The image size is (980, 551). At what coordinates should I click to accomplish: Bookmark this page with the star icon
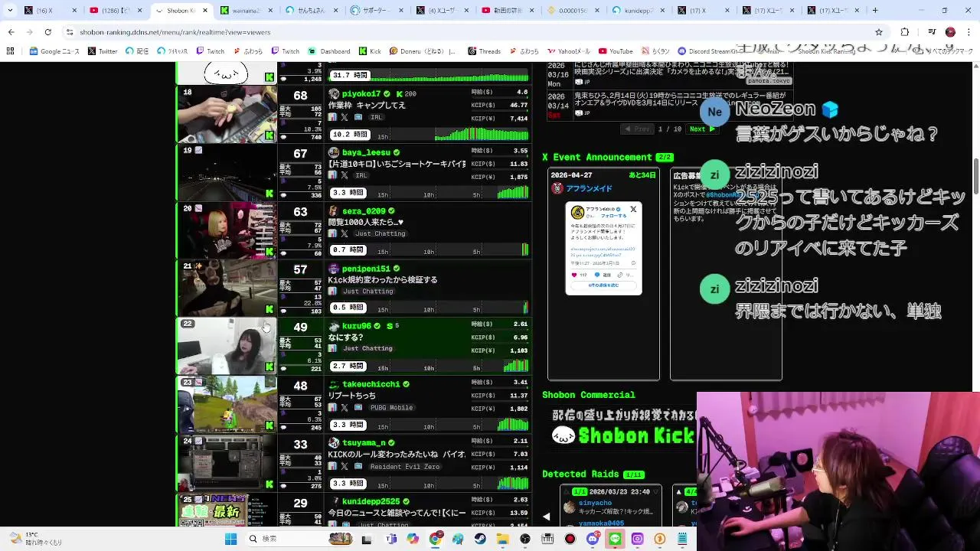tap(879, 32)
